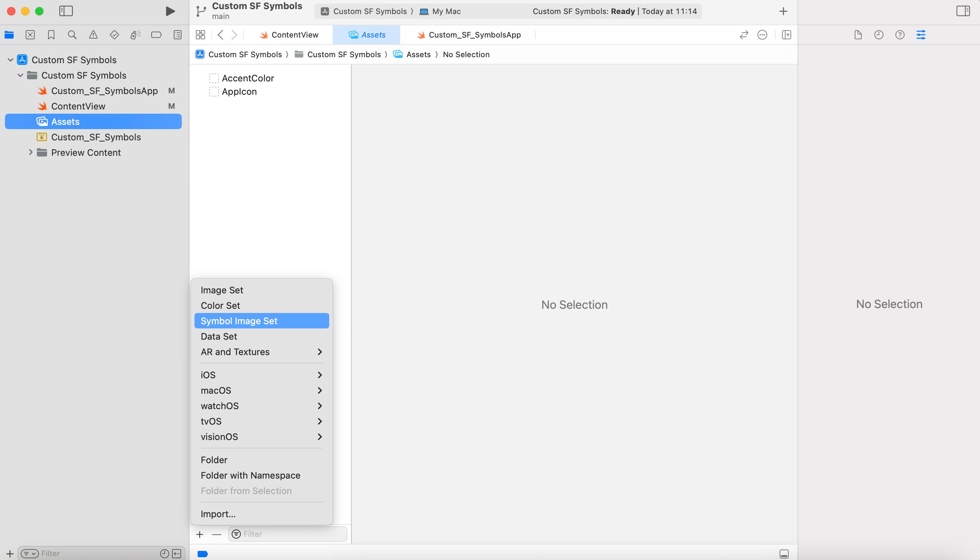Show the Attributes inspector
The image size is (980, 560).
[x=921, y=35]
